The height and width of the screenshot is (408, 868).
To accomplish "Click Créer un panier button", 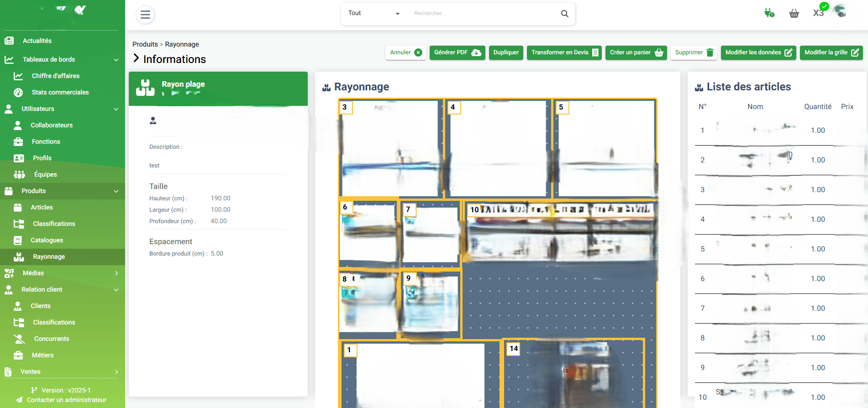I will (x=636, y=52).
